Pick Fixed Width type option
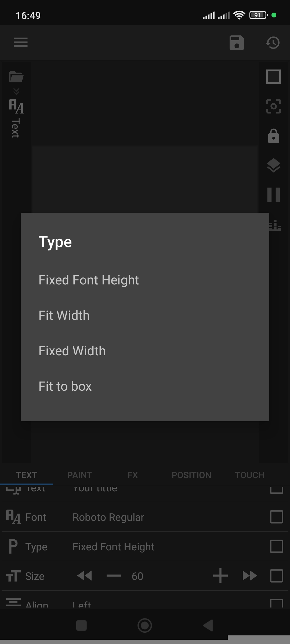The height and width of the screenshot is (644, 290). tap(72, 351)
